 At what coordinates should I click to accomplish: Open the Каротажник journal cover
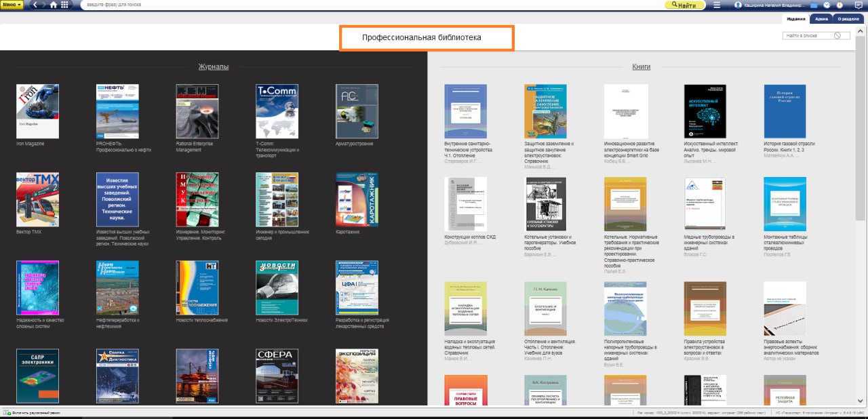(357, 199)
